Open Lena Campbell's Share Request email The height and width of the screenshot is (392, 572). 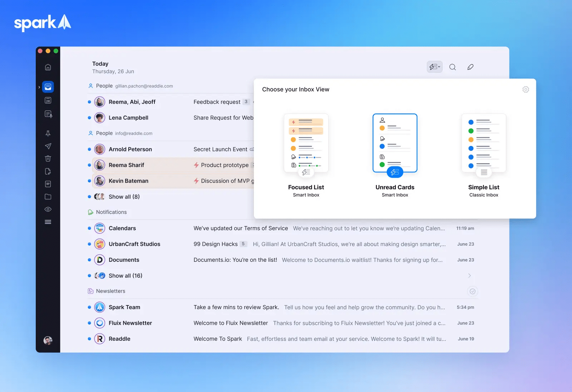coord(171,118)
